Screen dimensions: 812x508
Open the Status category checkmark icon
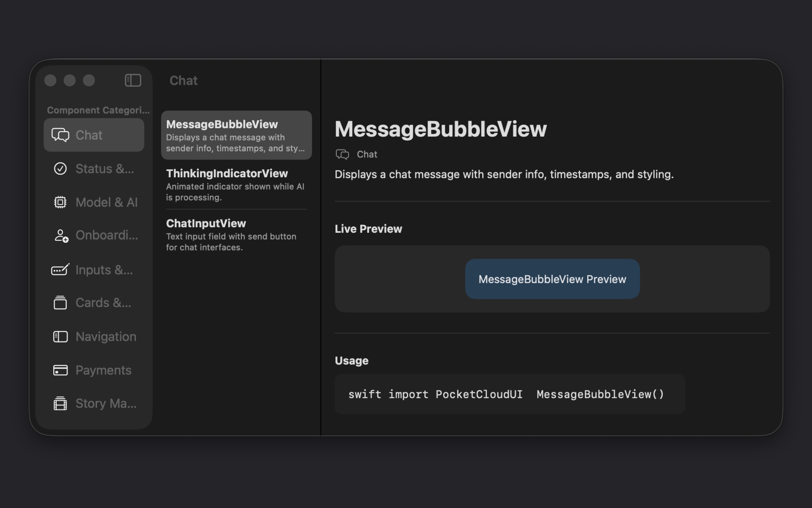point(60,169)
